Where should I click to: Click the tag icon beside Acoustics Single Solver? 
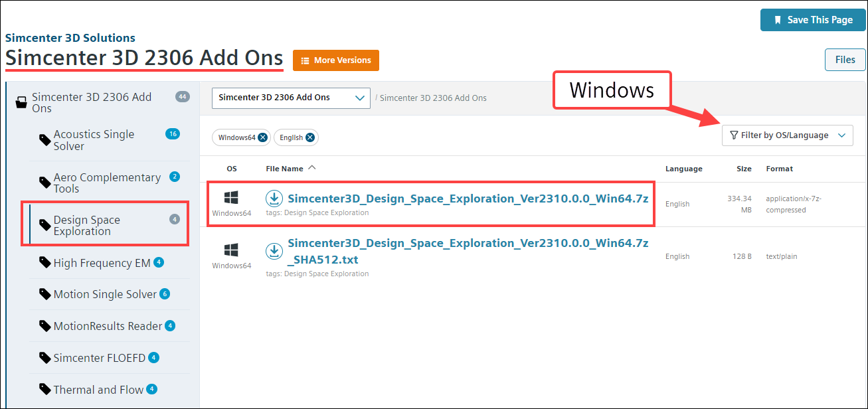pos(44,140)
